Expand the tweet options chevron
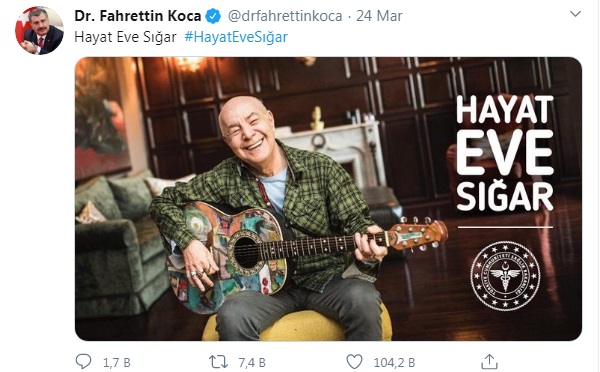This screenshot has height=372, width=600. pyautogui.click(x=576, y=14)
